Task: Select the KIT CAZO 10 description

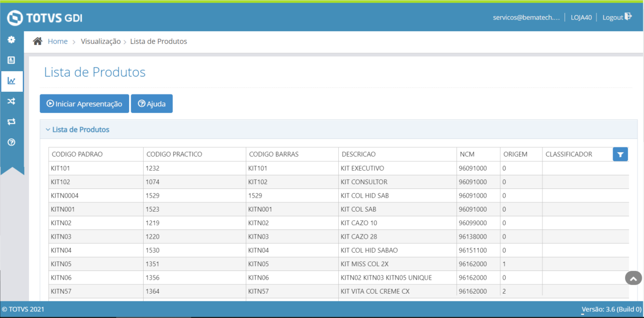Action: [x=398, y=223]
